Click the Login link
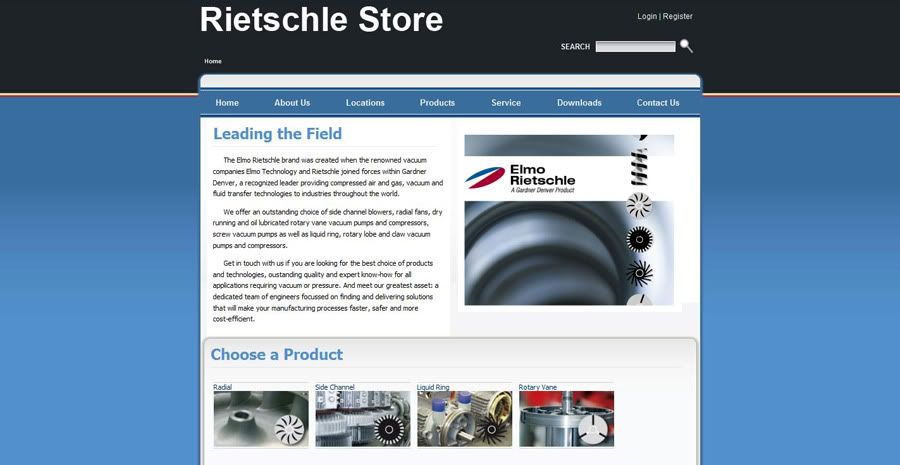This screenshot has height=465, width=900. point(647,16)
